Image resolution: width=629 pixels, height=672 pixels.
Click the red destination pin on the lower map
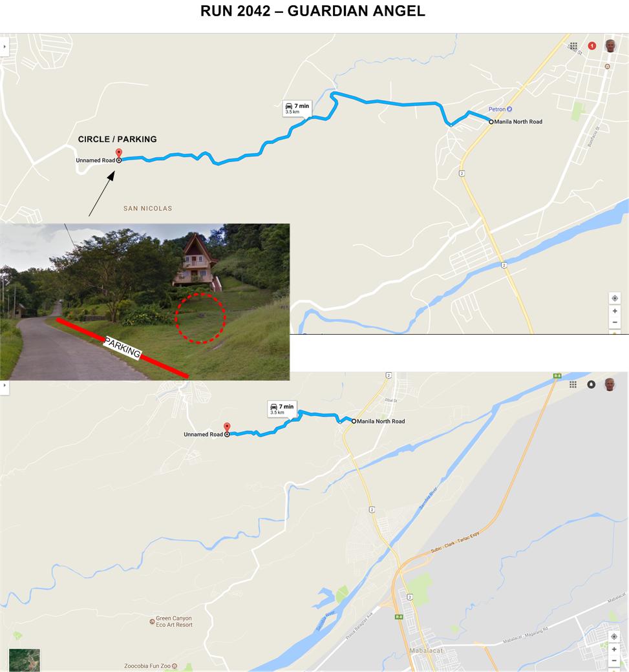coord(227,427)
